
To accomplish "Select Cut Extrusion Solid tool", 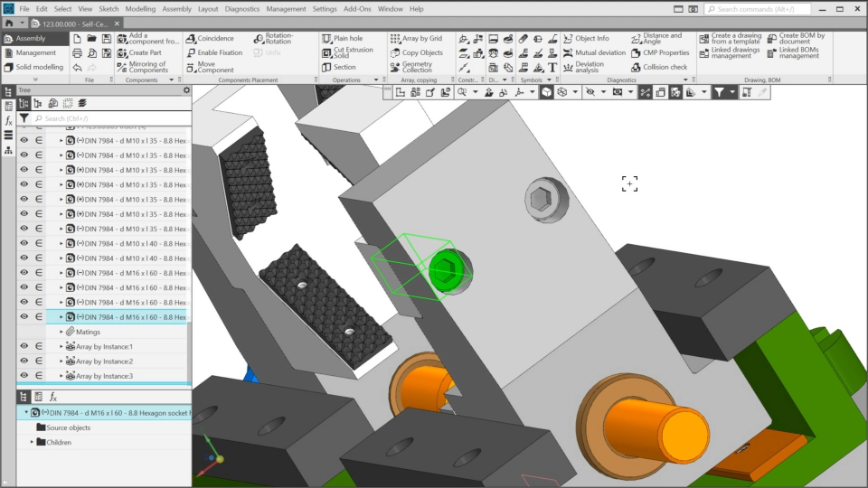I will click(x=346, y=52).
